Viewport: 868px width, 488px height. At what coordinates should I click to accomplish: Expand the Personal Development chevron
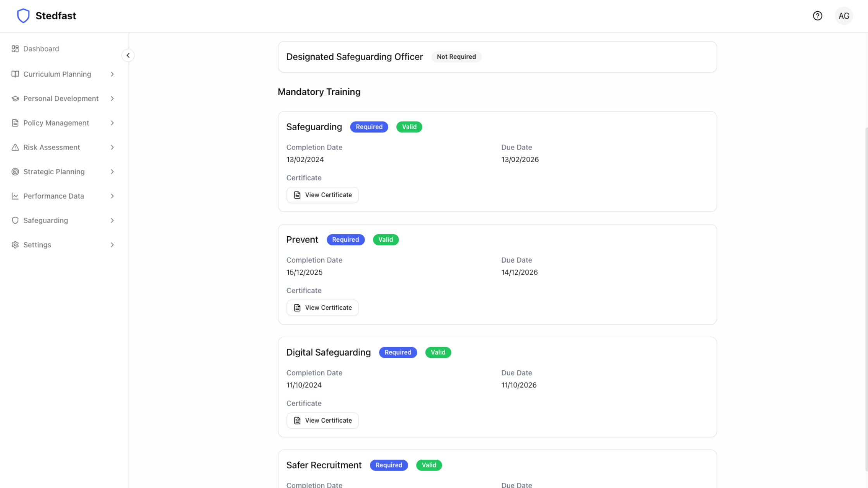(x=112, y=98)
